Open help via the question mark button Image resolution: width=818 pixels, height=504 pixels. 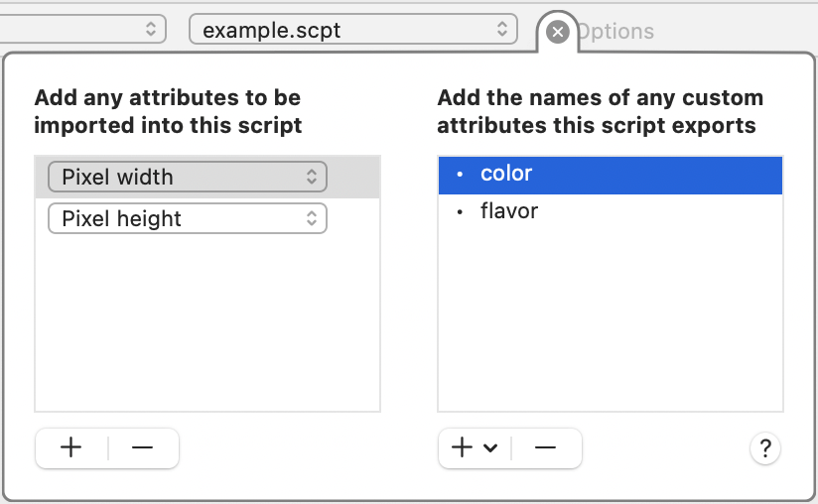[x=765, y=448]
